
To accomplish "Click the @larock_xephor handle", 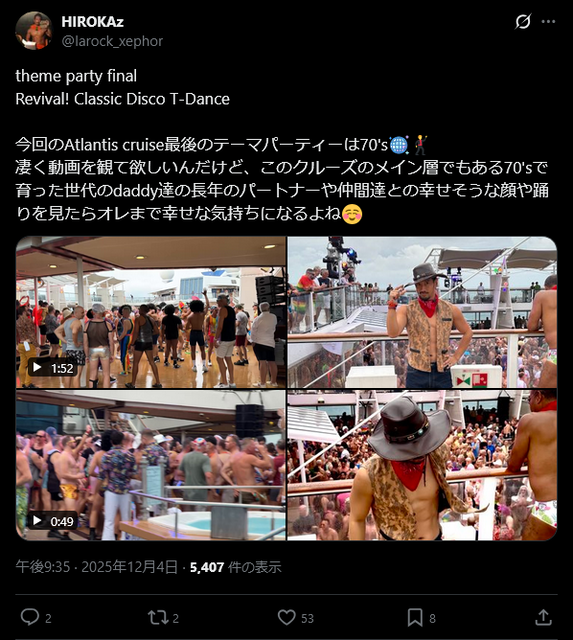I will tap(112, 41).
